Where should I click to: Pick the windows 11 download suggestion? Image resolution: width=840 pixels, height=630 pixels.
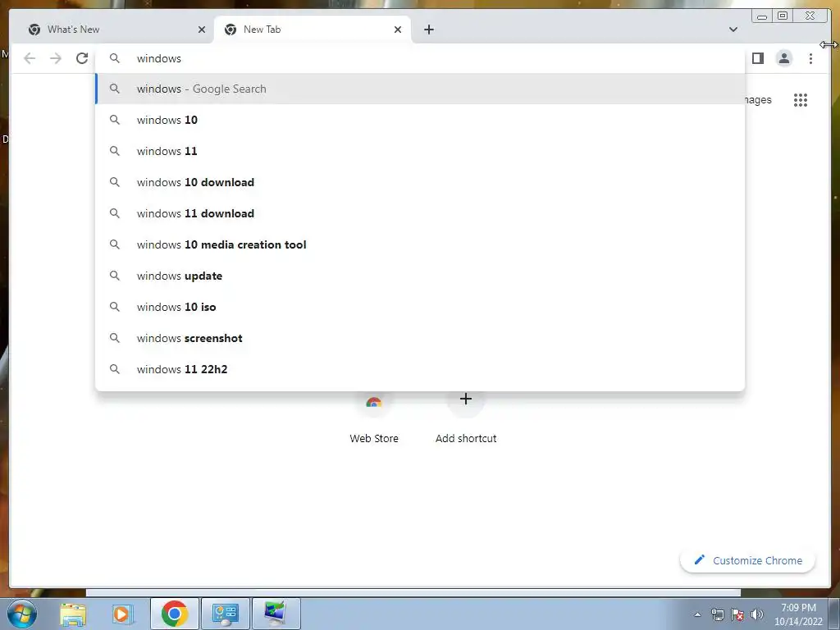pos(420,213)
